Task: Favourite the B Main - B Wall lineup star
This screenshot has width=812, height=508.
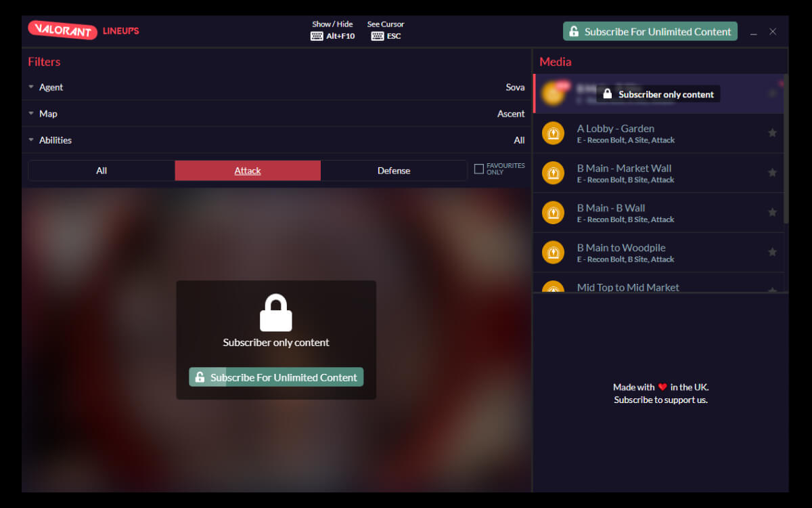Action: (772, 212)
